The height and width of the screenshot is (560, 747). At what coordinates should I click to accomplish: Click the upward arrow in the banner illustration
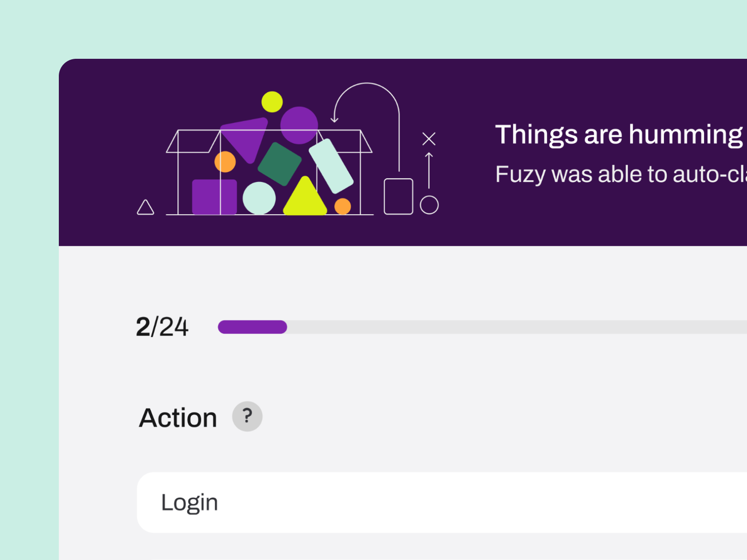[429, 170]
